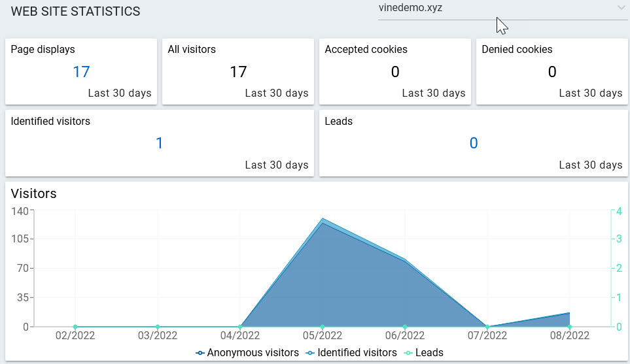Click the Leads data point at 02/2022
Image resolution: width=630 pixels, height=364 pixels.
75,327
